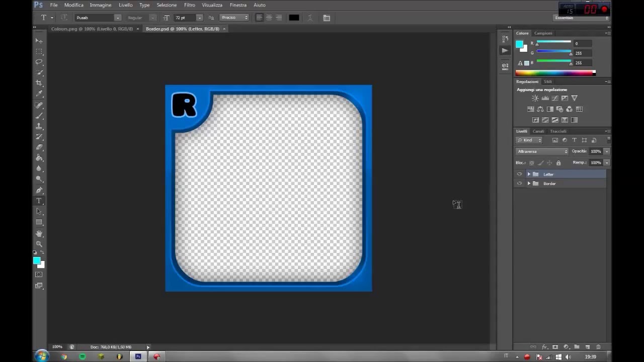
Task: Click the warp text icon in options bar
Action: [310, 18]
